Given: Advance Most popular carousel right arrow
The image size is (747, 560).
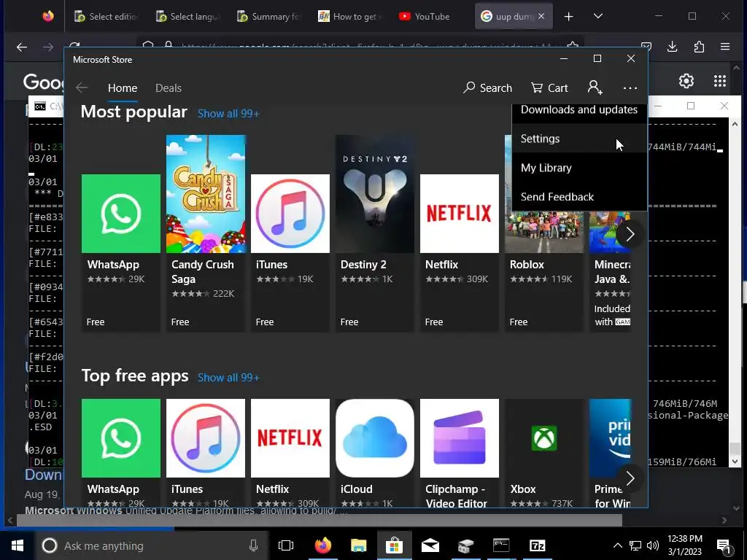Looking at the screenshot, I should (630, 234).
